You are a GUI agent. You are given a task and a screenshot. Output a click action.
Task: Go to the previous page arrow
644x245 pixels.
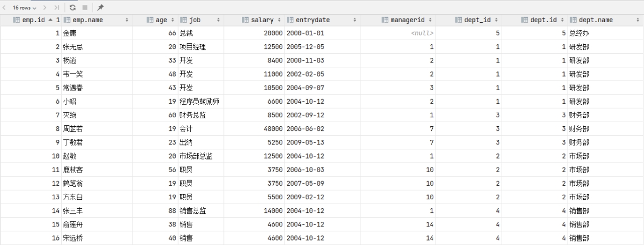pos(4,8)
